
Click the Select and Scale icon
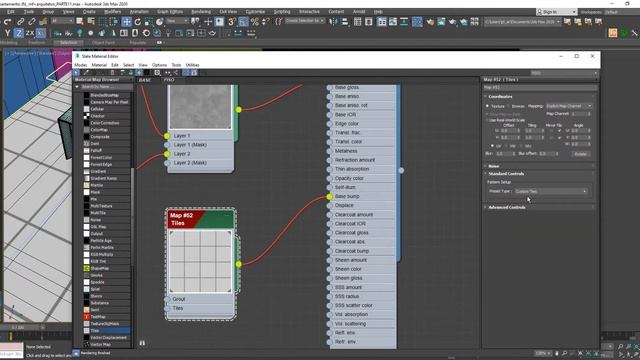click(x=149, y=22)
